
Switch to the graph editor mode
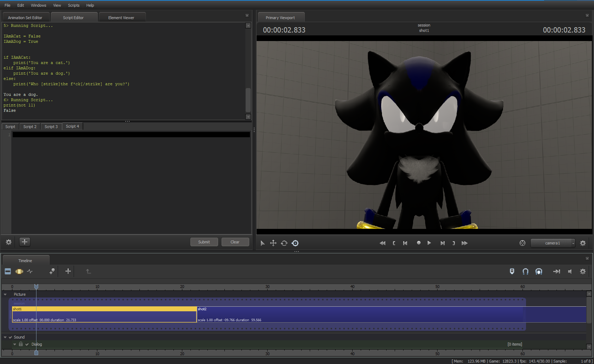pos(30,271)
